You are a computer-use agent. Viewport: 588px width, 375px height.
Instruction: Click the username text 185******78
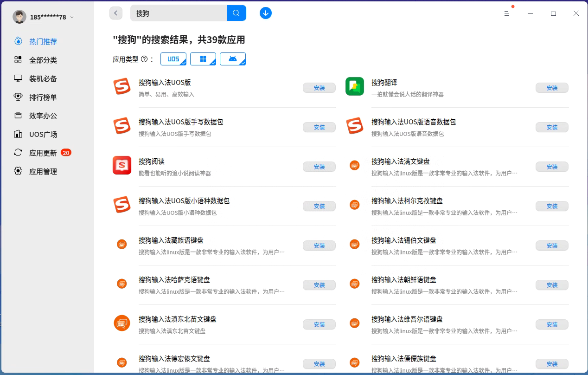click(x=48, y=17)
